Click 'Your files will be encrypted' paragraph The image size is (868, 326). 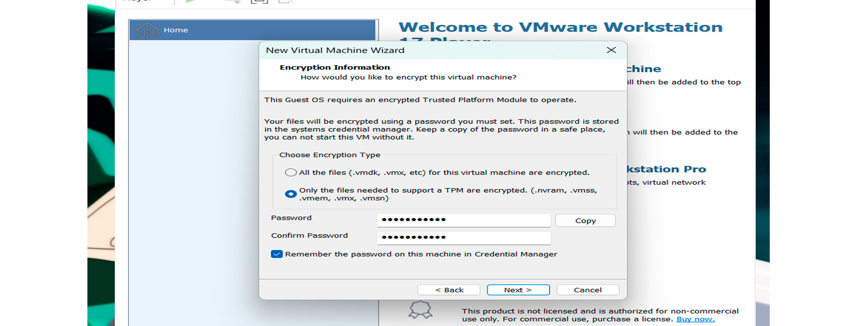(442, 129)
